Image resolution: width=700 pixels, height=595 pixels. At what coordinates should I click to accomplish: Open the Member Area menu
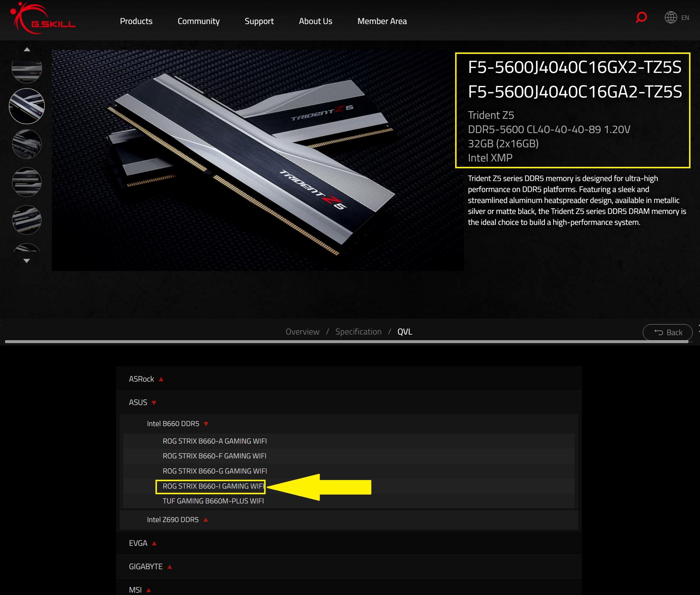[382, 21]
